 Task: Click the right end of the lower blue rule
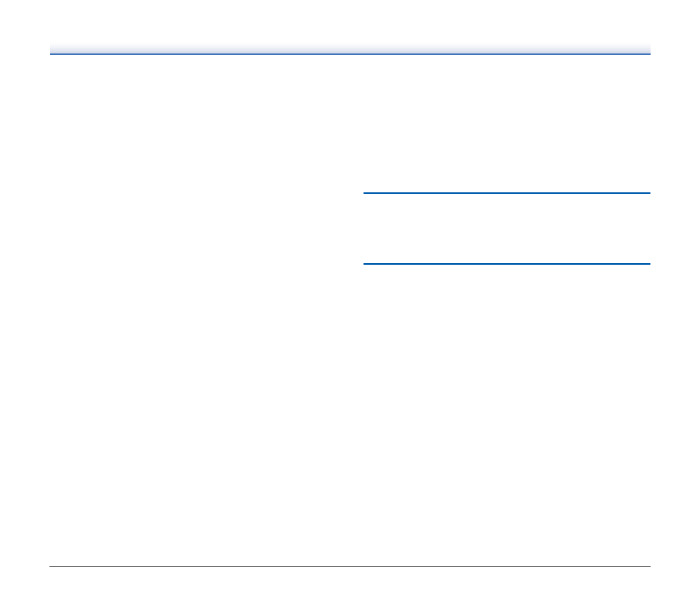(x=647, y=264)
